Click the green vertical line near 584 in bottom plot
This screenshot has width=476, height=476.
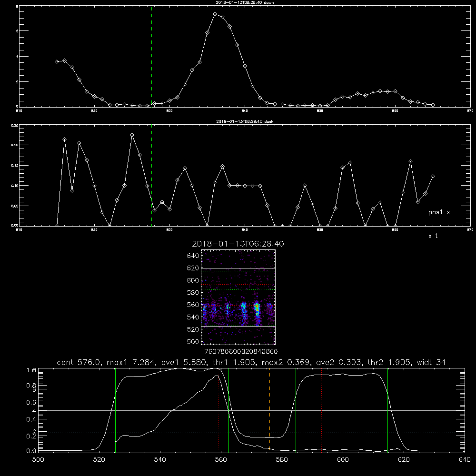pyautogui.click(x=296, y=410)
